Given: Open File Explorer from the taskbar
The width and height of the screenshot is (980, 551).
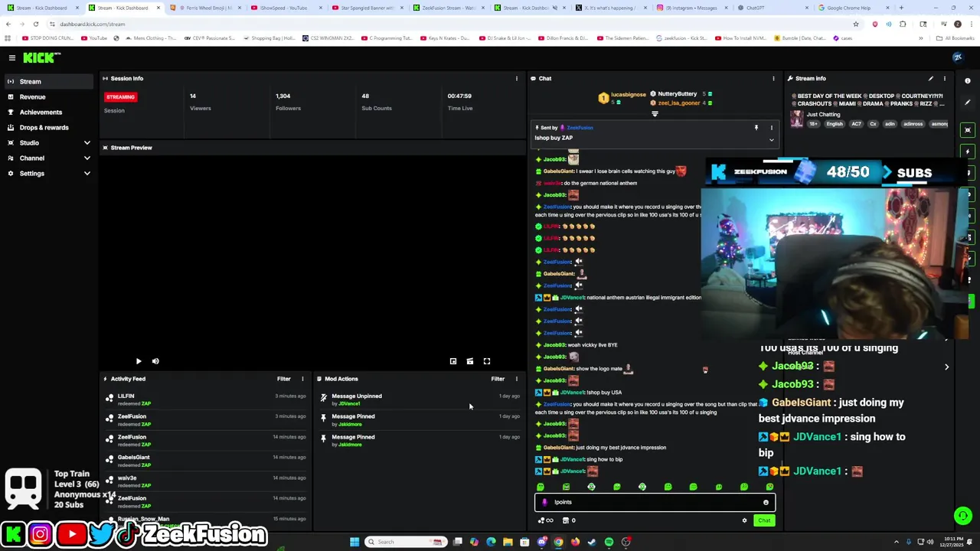Looking at the screenshot, I should pyautogui.click(x=508, y=542).
